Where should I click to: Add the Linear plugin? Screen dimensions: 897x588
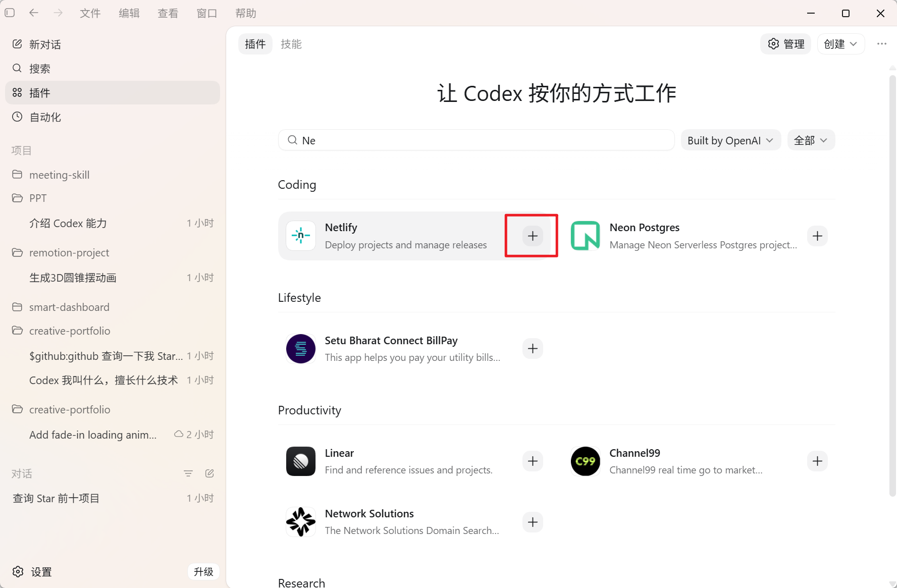(x=533, y=461)
